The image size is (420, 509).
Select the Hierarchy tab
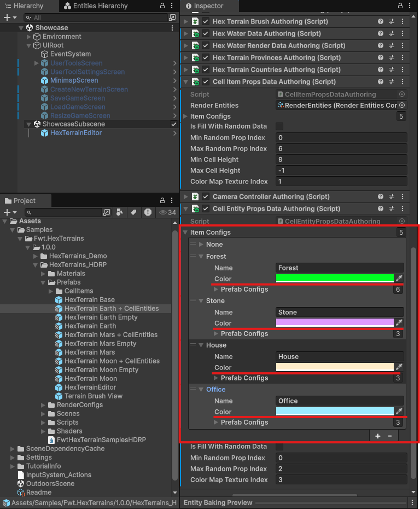pos(25,6)
